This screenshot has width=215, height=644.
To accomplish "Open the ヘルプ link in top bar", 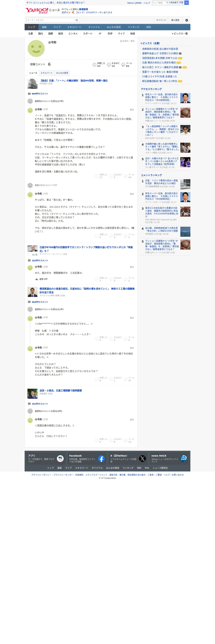I will [147, 3].
